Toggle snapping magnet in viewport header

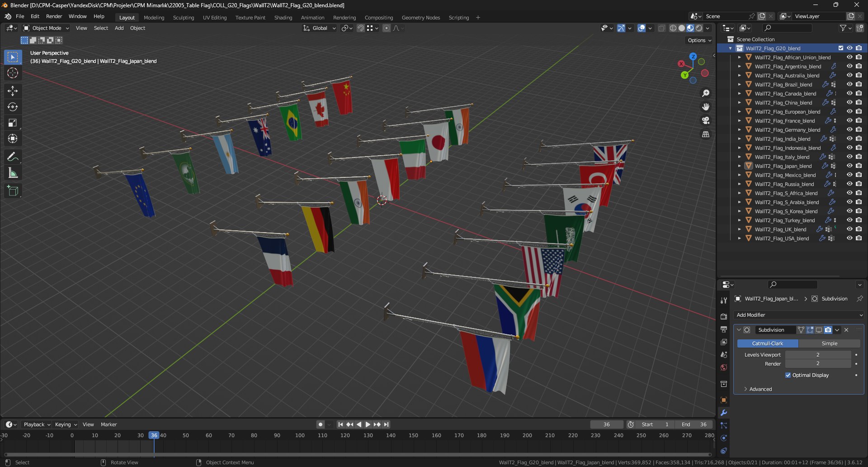(x=360, y=28)
